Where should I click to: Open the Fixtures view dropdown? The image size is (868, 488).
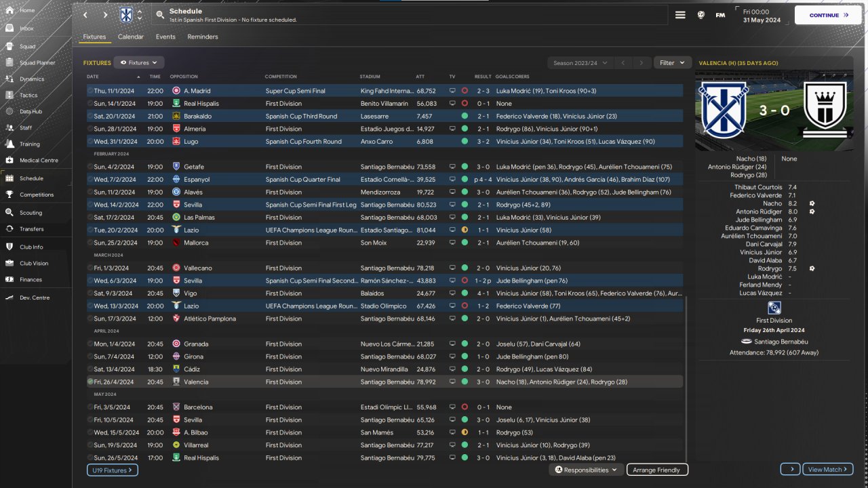pos(139,62)
